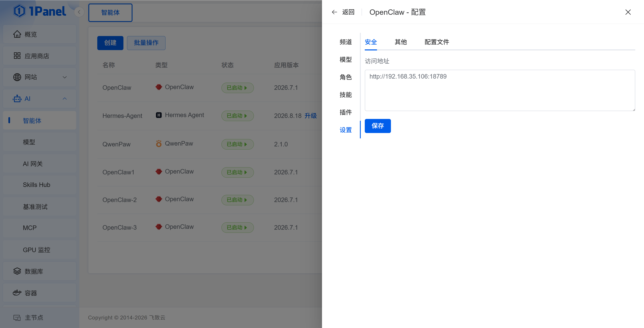The image size is (644, 328).
Task: Click the 应用版本 column header
Action: click(x=286, y=65)
